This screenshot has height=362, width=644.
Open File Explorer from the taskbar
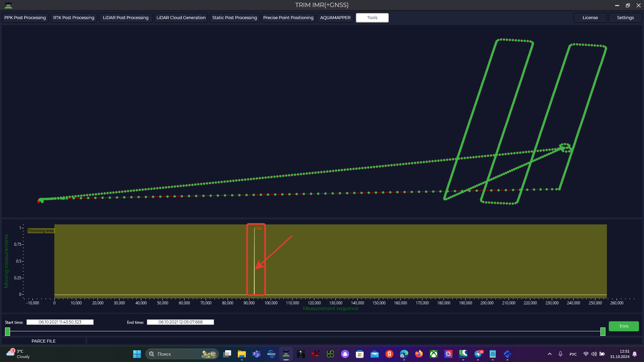click(242, 354)
